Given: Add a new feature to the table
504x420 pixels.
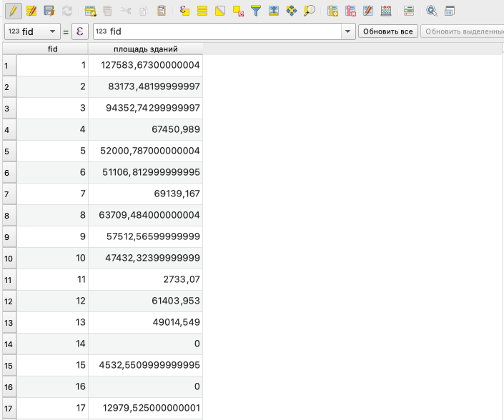Looking at the screenshot, I should pos(90,11).
